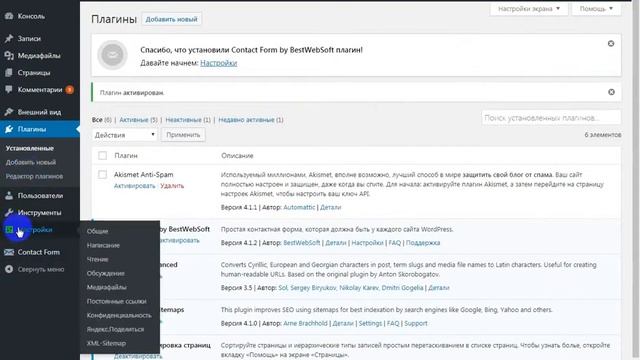Open the Sergey Biryukov author link

[313, 287]
